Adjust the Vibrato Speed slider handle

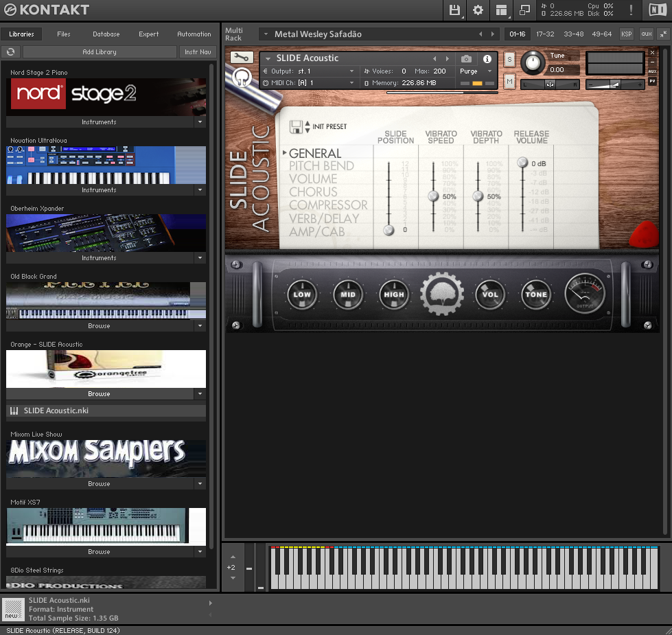433,196
